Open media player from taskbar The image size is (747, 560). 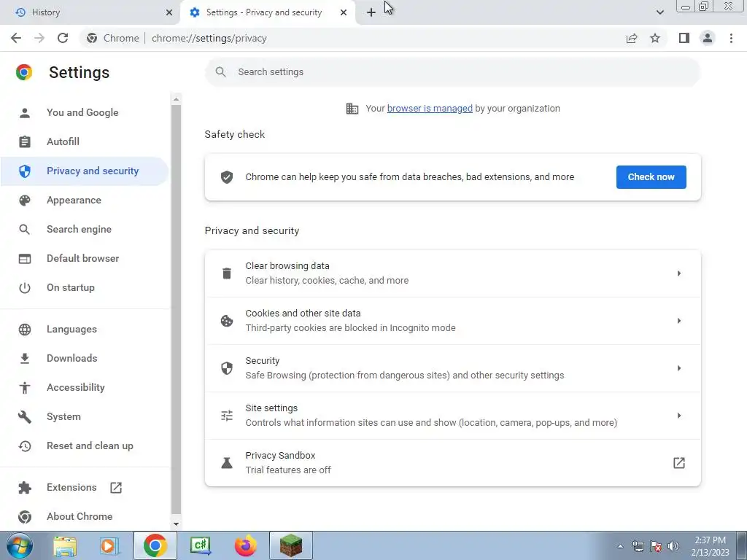click(x=109, y=546)
